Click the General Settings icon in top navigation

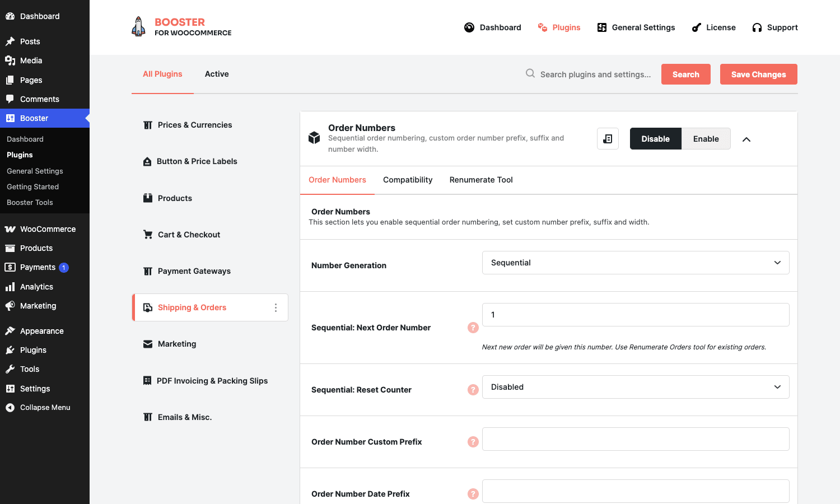point(602,27)
